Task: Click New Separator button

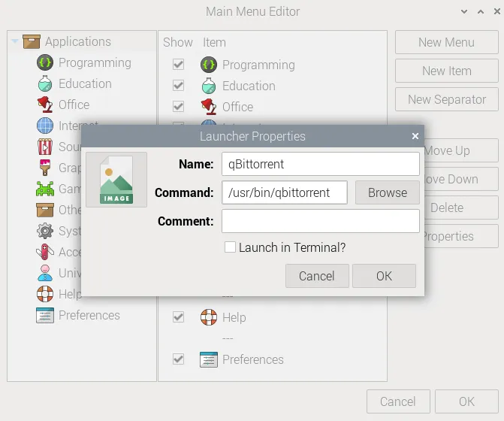Action: [x=446, y=100]
